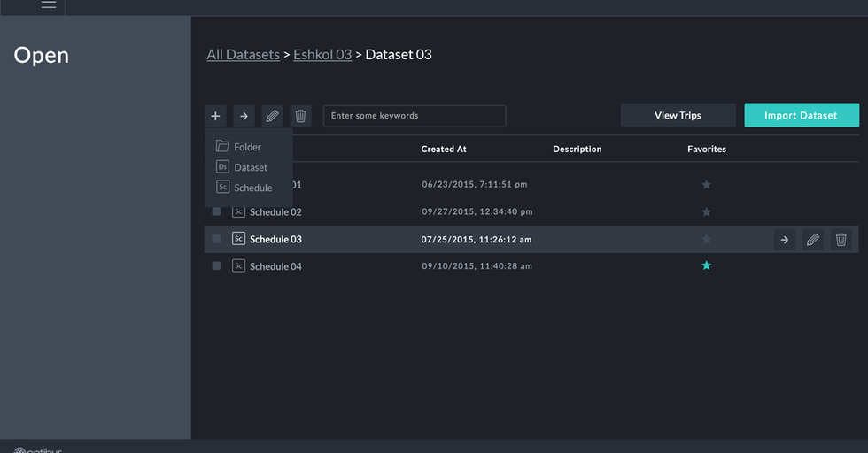Screen dimensions: 868x453
Task: Toggle favorite star for 06/23/2015 row
Action: (707, 184)
